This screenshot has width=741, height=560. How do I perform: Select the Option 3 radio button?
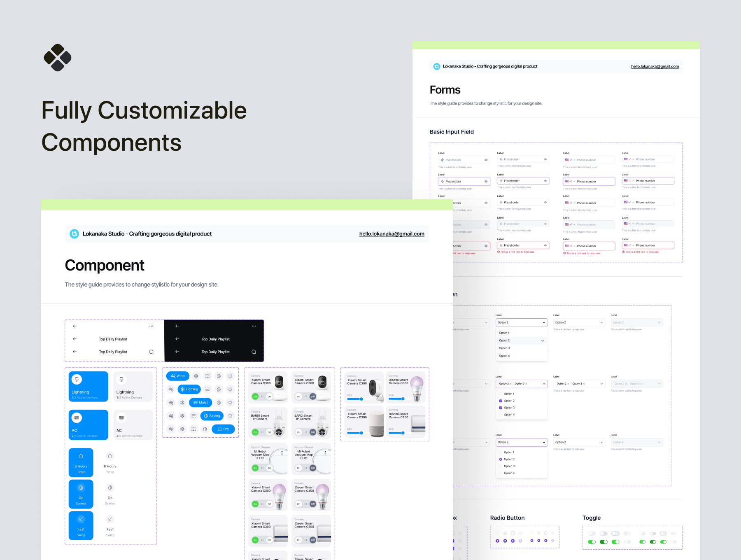pos(501,466)
